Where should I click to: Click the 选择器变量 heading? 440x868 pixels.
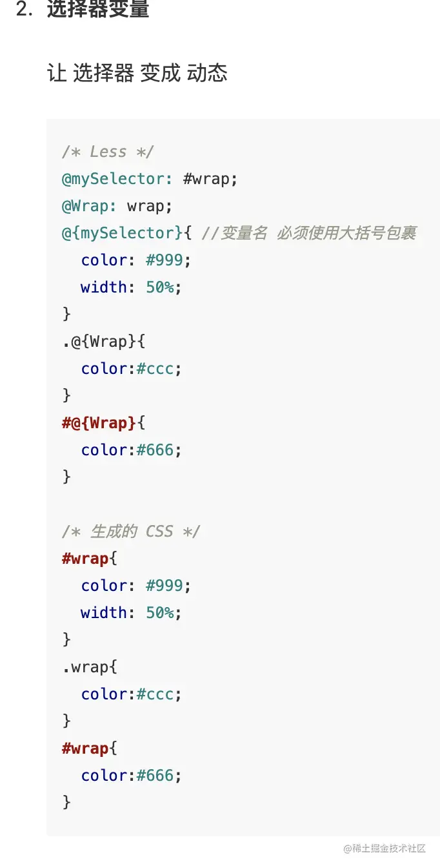(x=98, y=10)
